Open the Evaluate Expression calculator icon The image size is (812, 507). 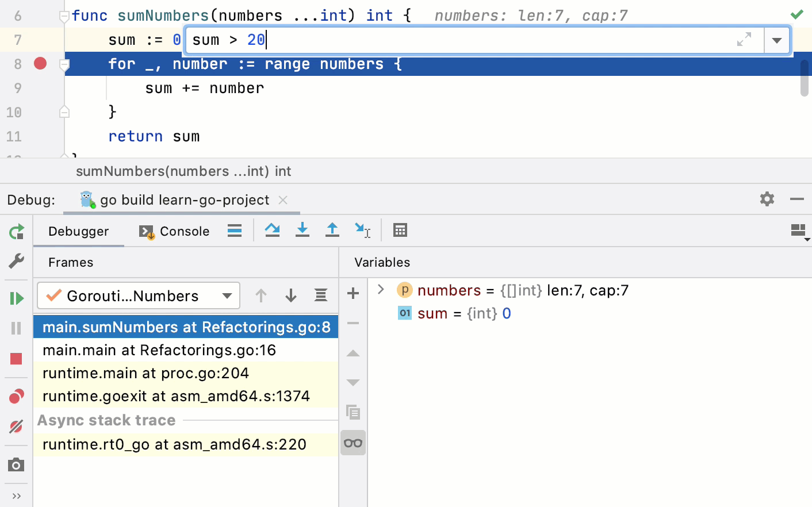400,231
